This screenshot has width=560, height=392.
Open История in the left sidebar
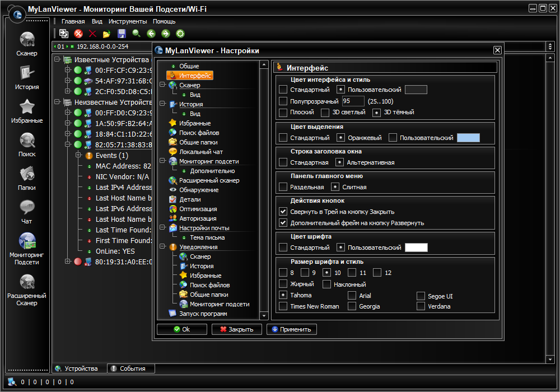click(27, 77)
